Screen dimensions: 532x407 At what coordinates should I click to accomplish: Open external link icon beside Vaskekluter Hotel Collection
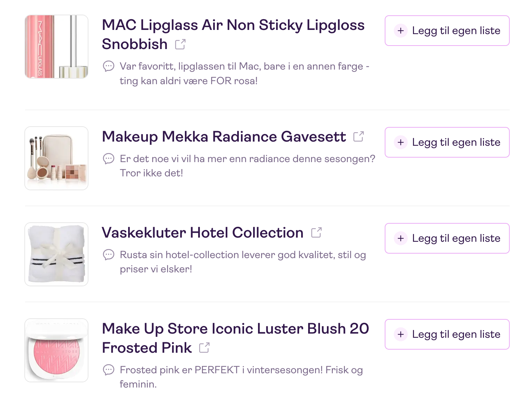pyautogui.click(x=316, y=233)
